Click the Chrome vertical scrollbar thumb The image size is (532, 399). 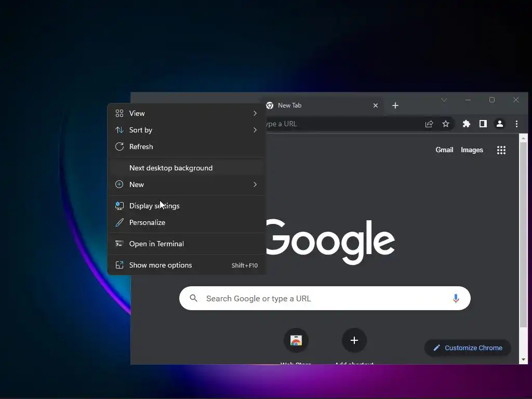tap(523, 235)
